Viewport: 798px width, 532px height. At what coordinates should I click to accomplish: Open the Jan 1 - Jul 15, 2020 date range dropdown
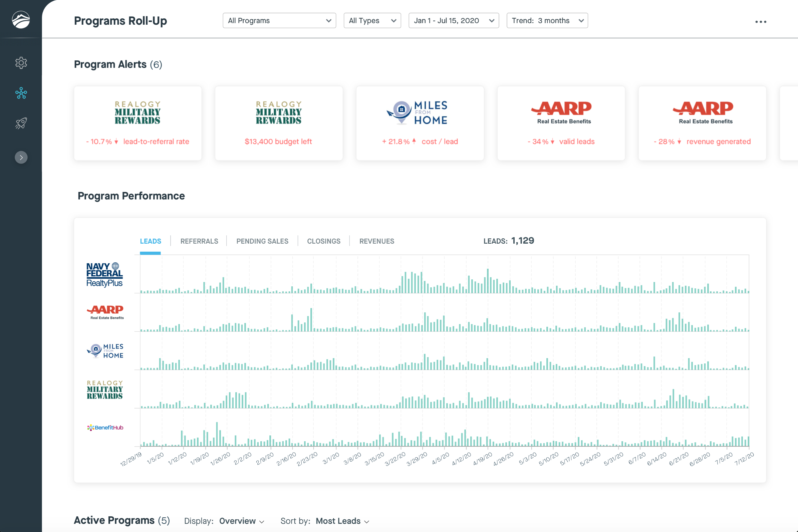pos(453,21)
